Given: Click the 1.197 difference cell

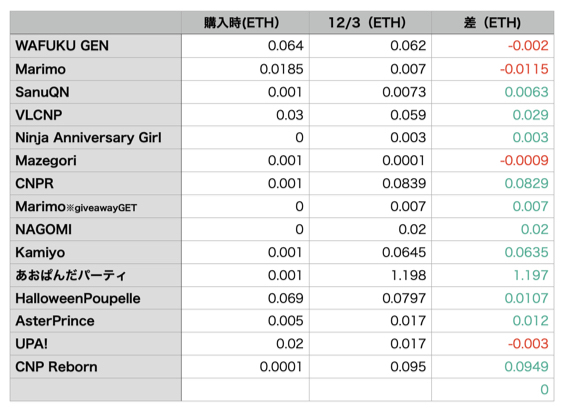Looking at the screenshot, I should pos(493,275).
